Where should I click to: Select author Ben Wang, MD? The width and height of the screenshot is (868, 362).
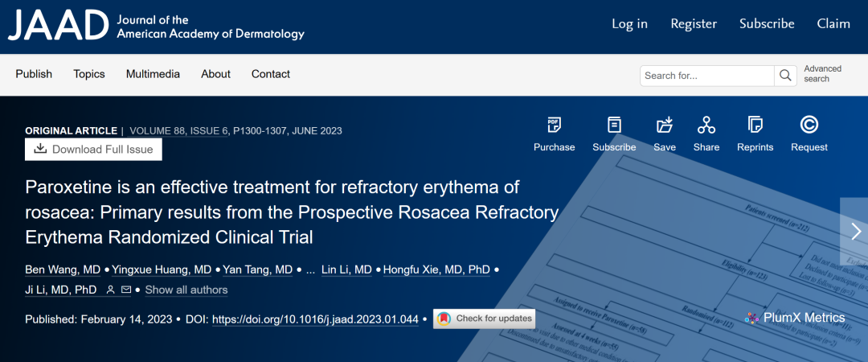tap(63, 270)
